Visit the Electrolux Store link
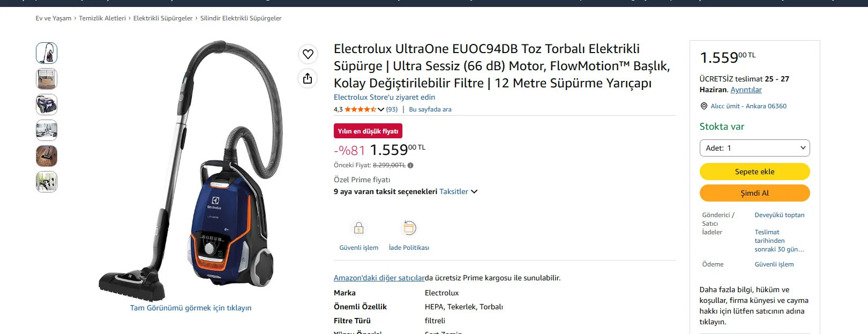Image resolution: width=868 pixels, height=334 pixels. pos(384,97)
